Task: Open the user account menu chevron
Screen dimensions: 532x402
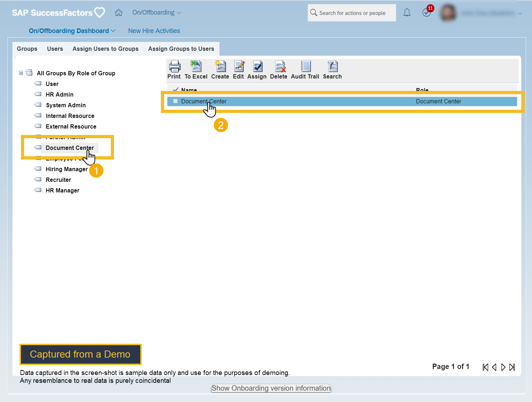Action: pos(520,13)
